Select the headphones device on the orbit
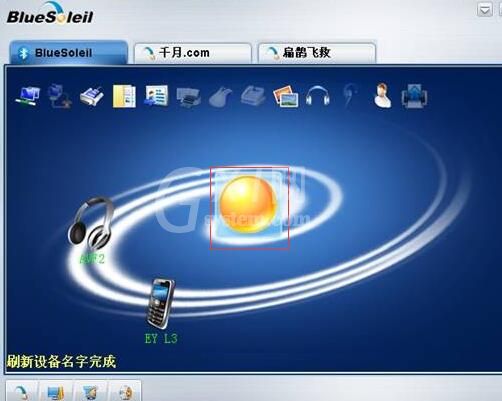Screen dimensions: 502x401 point(91,223)
